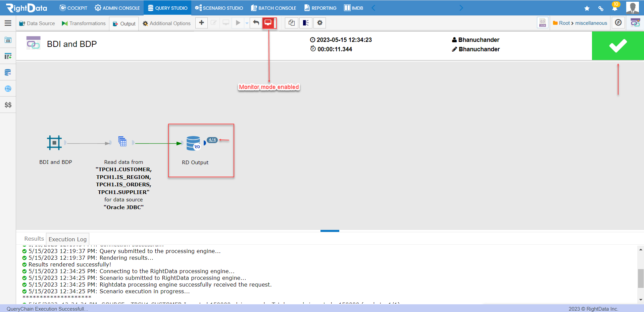644x312 pixels.
Task: Switch to the Execution Log tab
Action: (67, 239)
